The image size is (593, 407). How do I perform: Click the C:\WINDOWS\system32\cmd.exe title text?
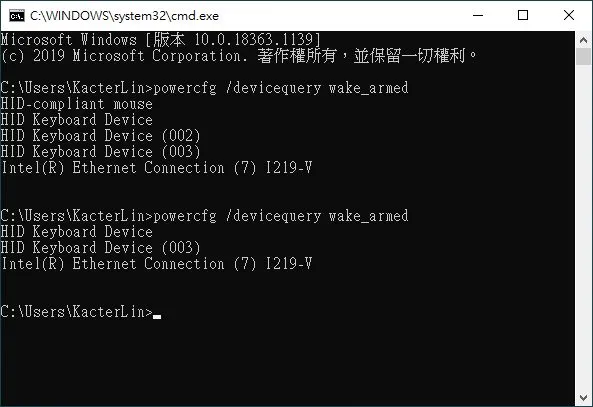click(x=124, y=16)
